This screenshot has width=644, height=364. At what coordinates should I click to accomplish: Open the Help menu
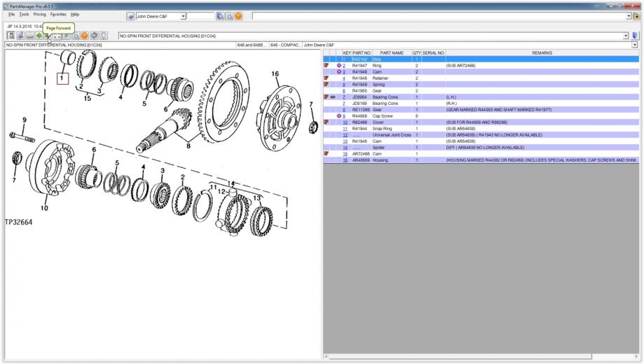tap(75, 15)
